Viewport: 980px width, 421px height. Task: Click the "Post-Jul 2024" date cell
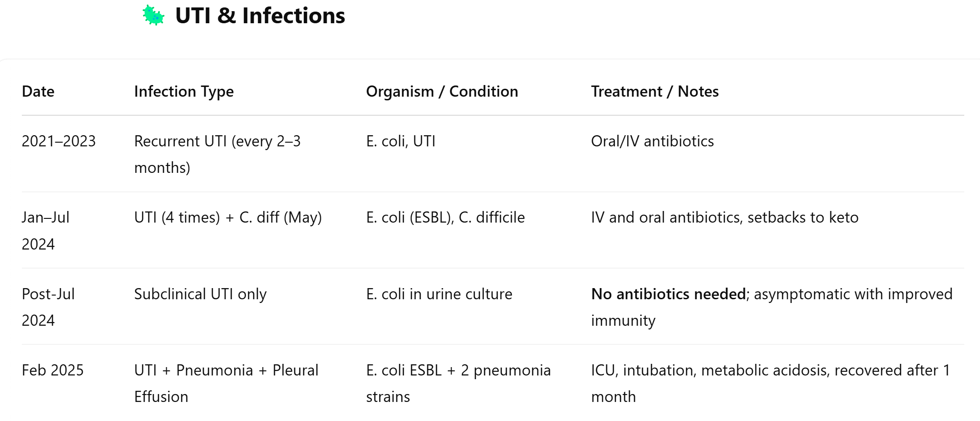pyautogui.click(x=48, y=307)
